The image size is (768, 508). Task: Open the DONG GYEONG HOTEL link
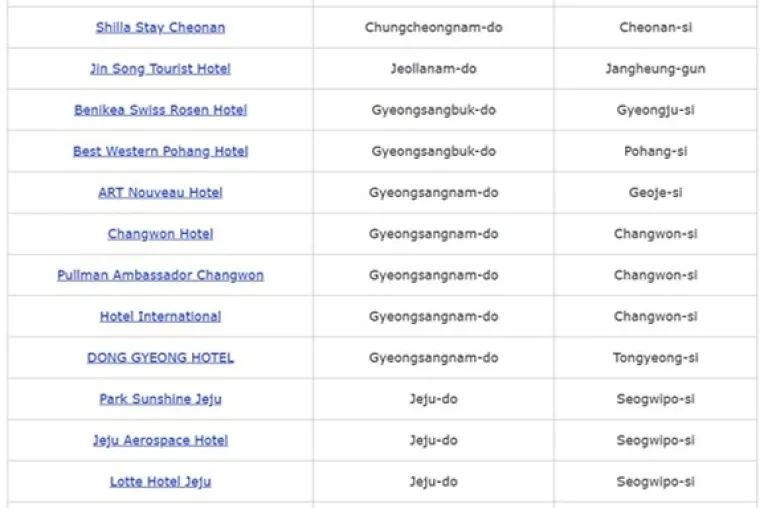click(160, 358)
